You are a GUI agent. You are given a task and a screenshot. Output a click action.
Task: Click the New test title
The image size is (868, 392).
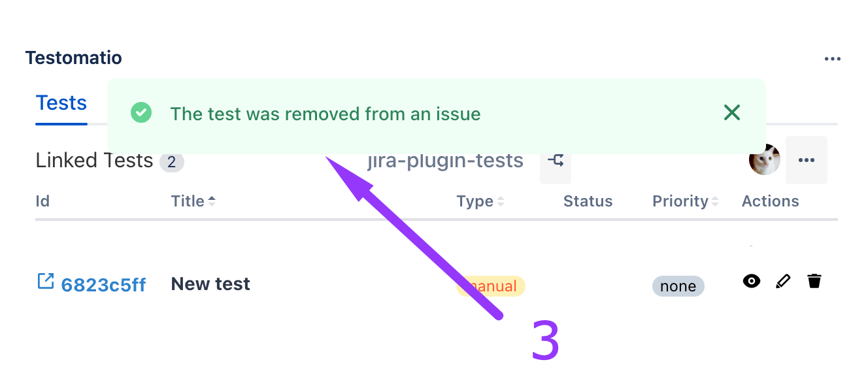pos(210,284)
